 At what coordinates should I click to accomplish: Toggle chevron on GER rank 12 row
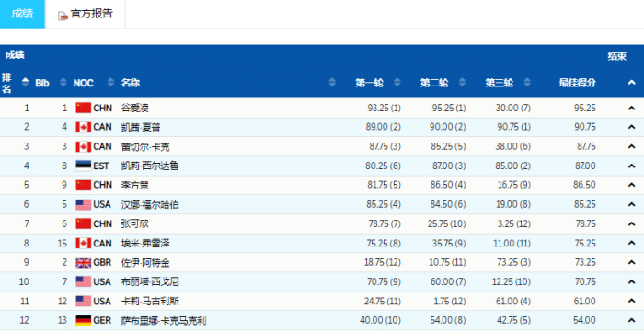click(x=632, y=321)
